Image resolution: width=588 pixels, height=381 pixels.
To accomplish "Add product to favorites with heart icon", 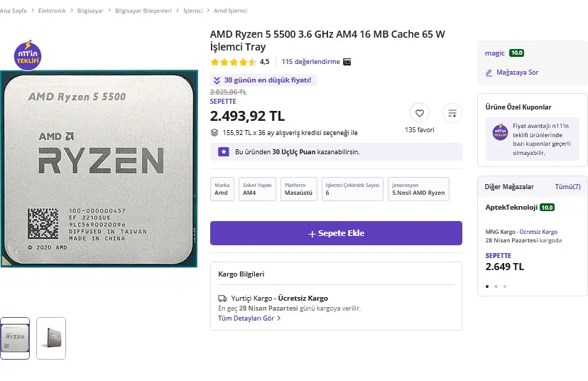I will pyautogui.click(x=419, y=112).
